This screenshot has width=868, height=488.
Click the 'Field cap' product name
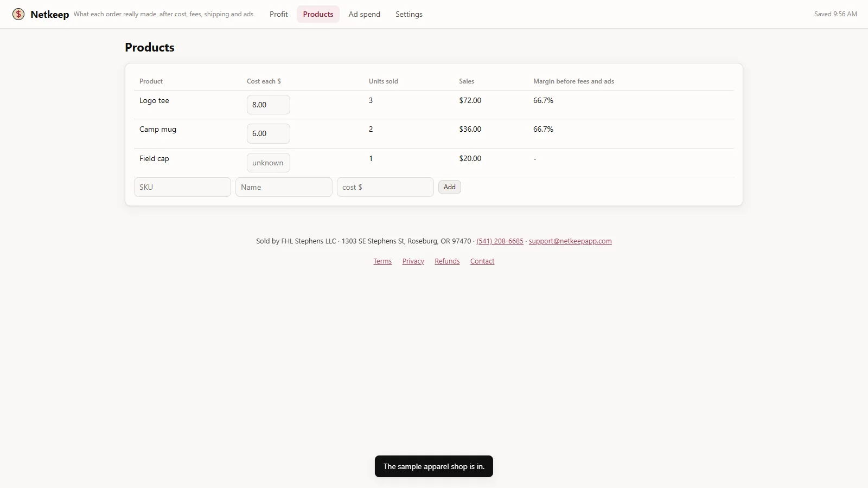tap(154, 159)
